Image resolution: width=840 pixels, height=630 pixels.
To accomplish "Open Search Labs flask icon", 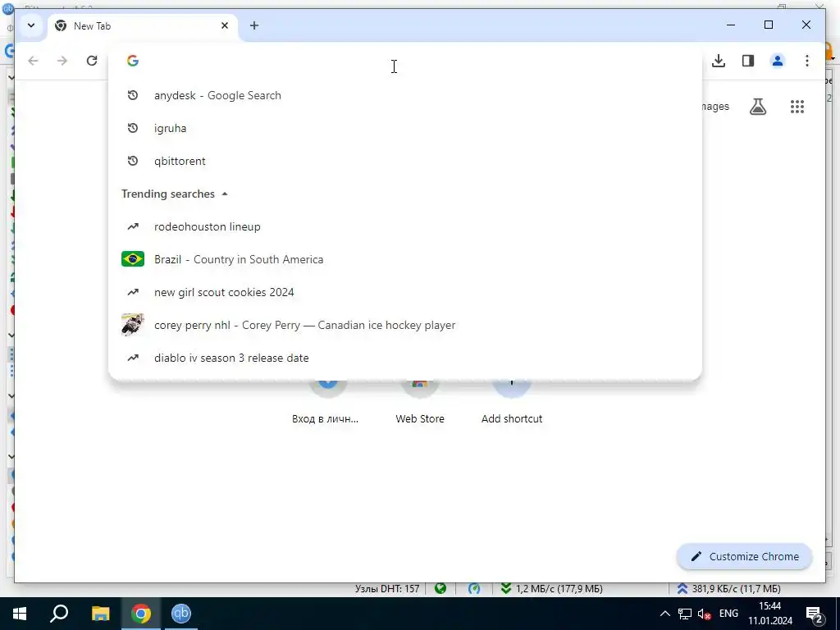I will (757, 107).
